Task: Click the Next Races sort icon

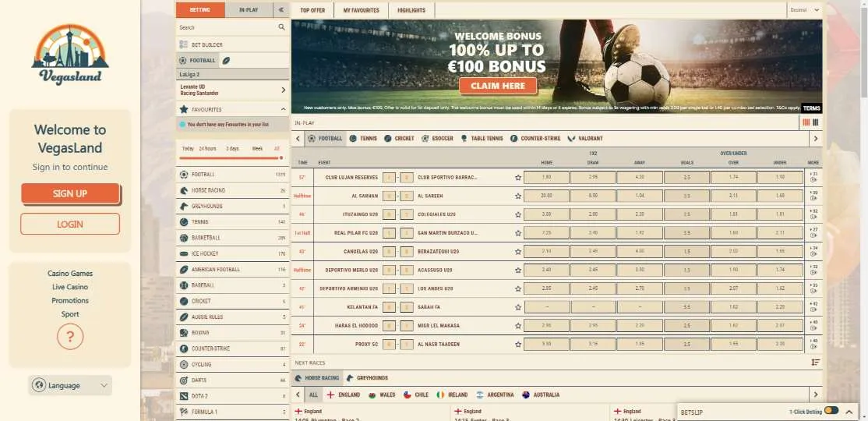Action: 816,363
